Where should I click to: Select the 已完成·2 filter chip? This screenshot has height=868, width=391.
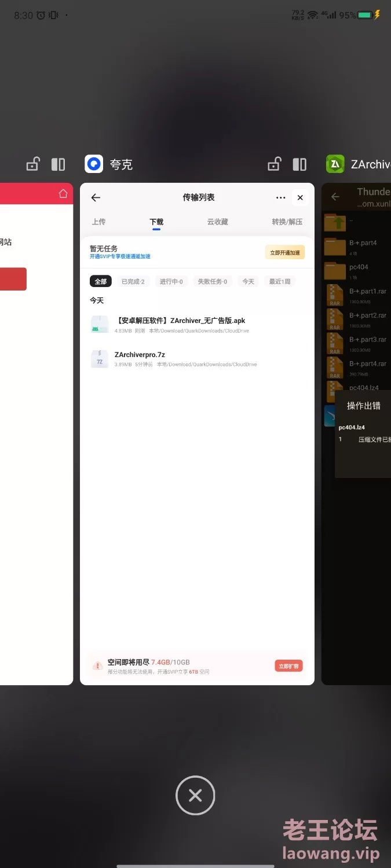pyautogui.click(x=133, y=281)
